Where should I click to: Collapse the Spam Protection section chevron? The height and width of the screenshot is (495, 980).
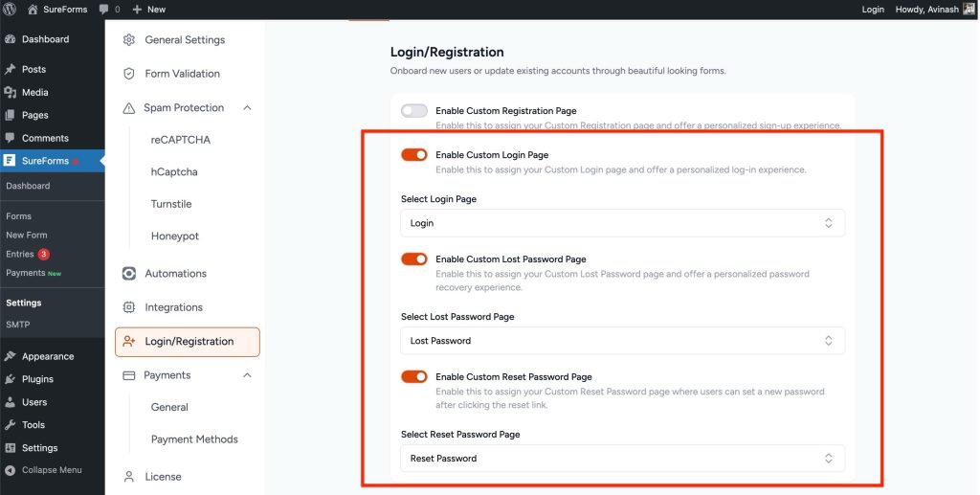(247, 108)
